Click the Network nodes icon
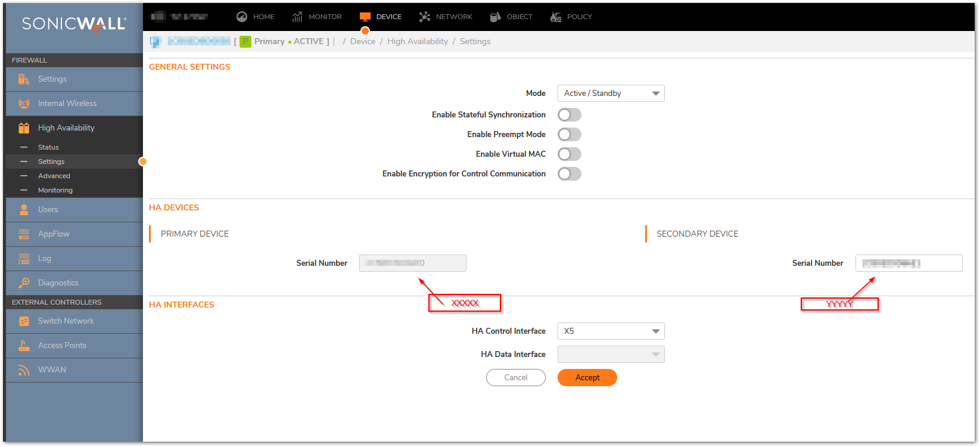This screenshot has width=980, height=447. tap(424, 17)
